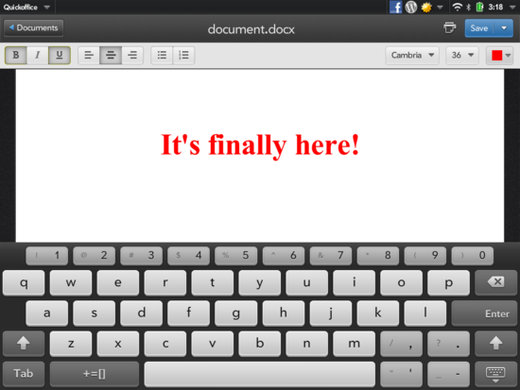The width and height of the screenshot is (520, 390).
Task: Tap the number 0 key
Action: tap(472, 256)
